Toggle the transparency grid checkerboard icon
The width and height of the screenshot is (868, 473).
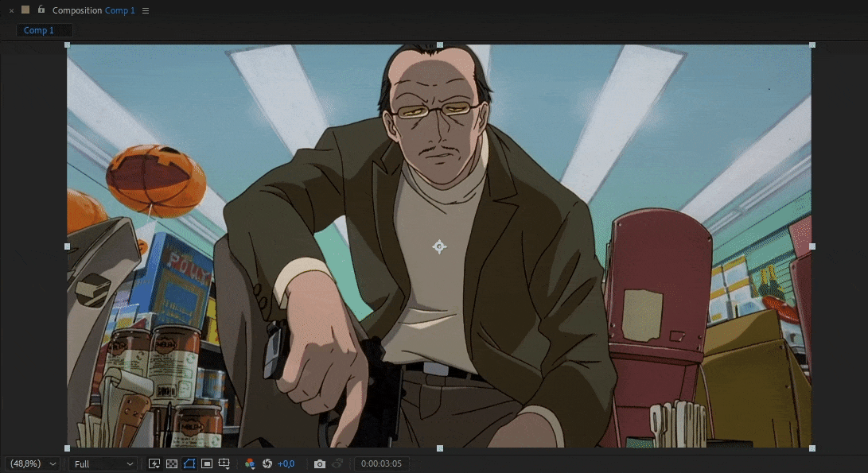[x=172, y=463]
